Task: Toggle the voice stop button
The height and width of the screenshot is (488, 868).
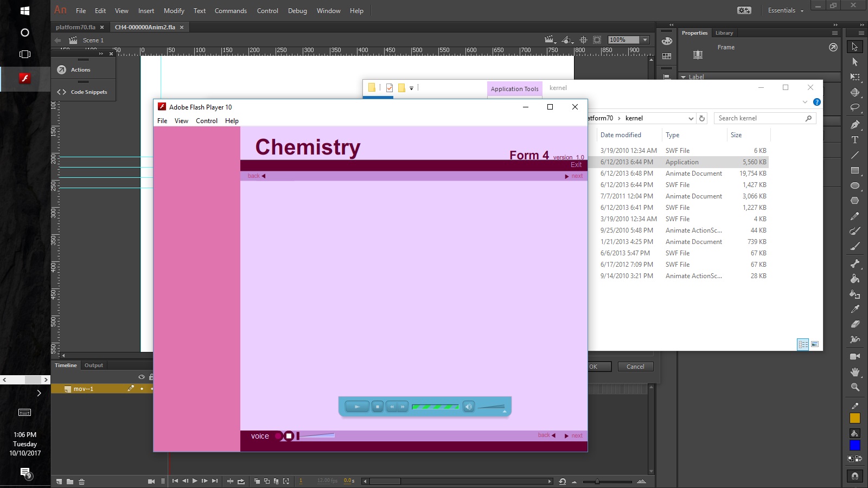Action: [289, 436]
